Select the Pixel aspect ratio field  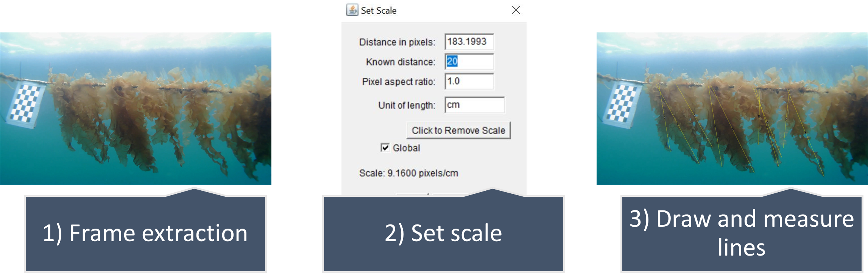[x=469, y=82]
